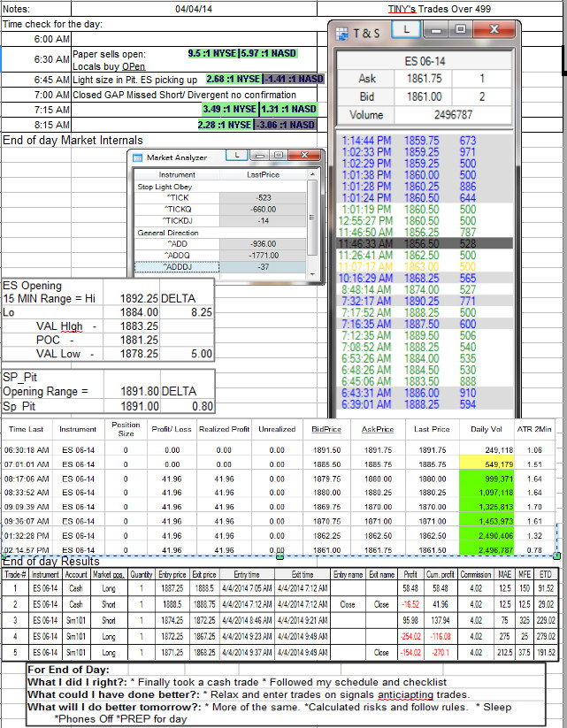The width and height of the screenshot is (567, 728).
Task: Select the 1:14:44 PM trade row
Action: click(x=425, y=141)
